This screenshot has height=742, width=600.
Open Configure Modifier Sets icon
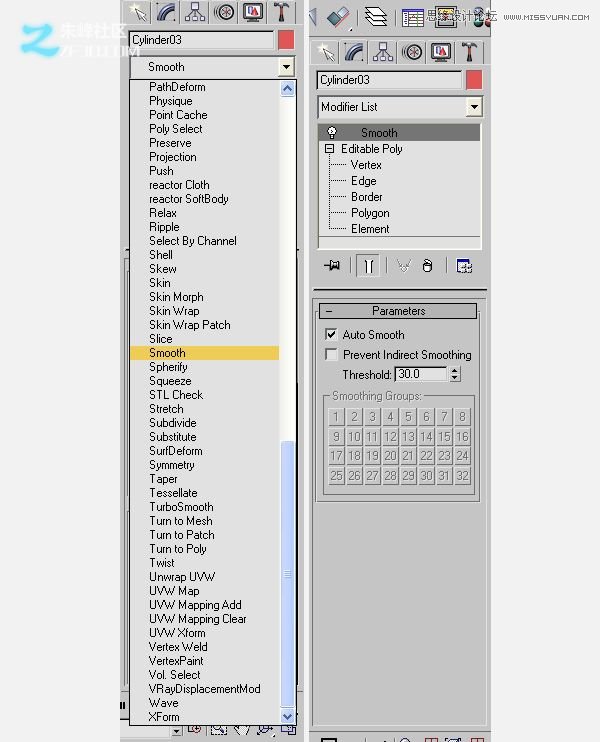tap(464, 266)
